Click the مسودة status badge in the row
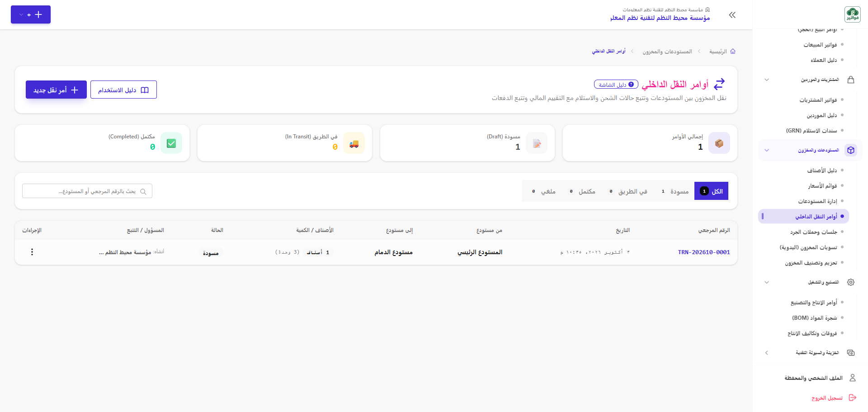This screenshot has width=868, height=412. click(211, 253)
